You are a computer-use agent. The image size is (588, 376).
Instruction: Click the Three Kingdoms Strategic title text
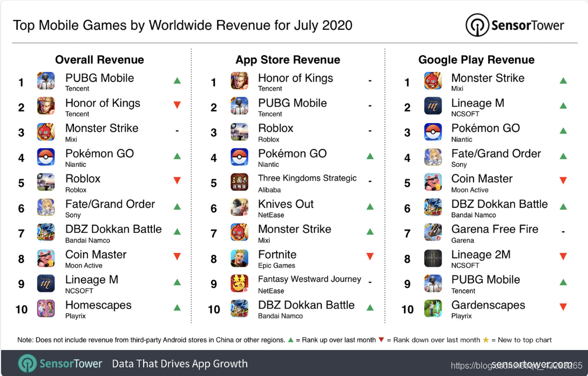307,178
